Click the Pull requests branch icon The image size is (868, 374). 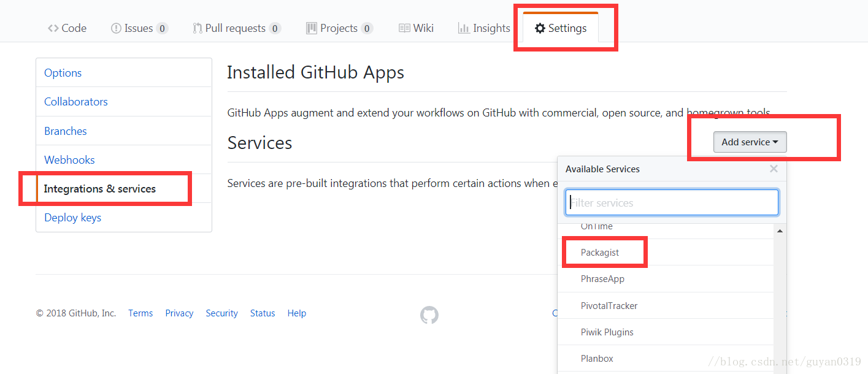[x=198, y=28]
